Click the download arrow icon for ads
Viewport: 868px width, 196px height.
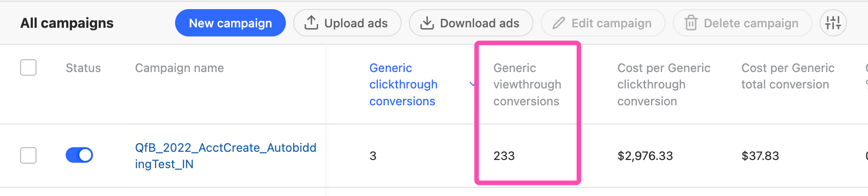(x=427, y=23)
